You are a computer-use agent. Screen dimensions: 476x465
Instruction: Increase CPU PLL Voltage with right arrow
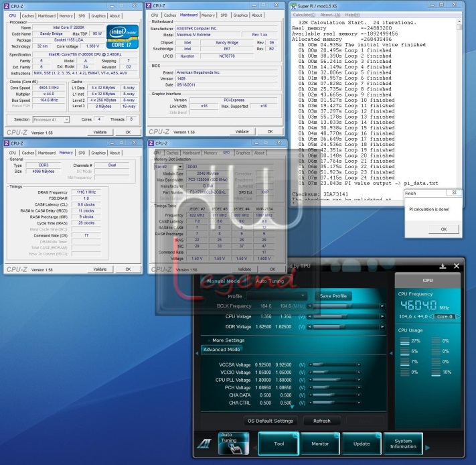[x=359, y=380]
